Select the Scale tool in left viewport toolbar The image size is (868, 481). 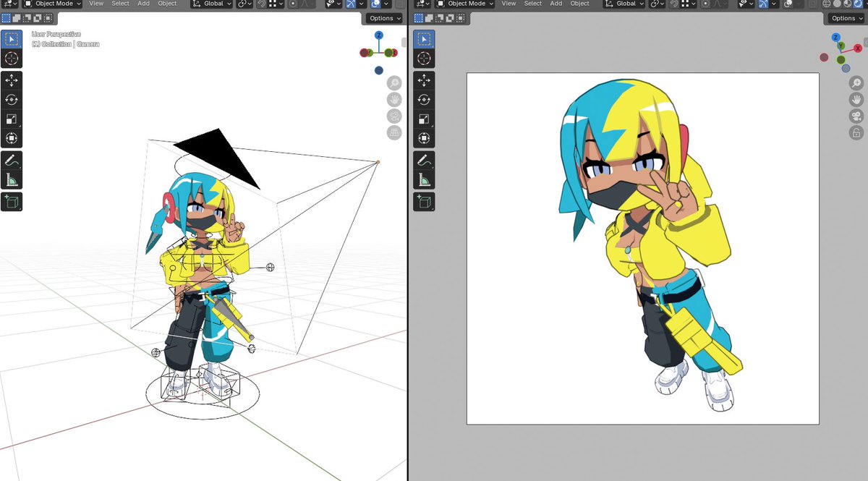click(12, 119)
